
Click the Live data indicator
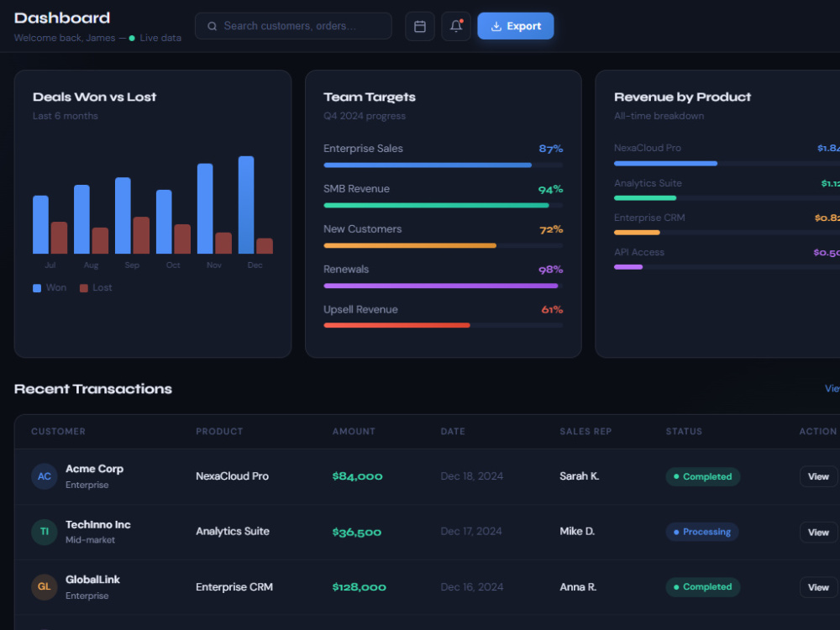coord(155,38)
